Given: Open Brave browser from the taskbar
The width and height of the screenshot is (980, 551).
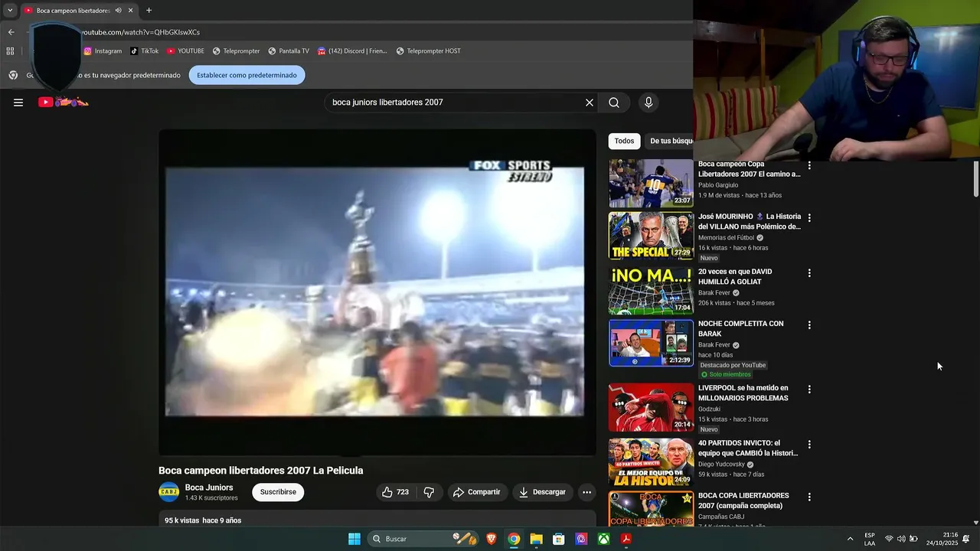Looking at the screenshot, I should (x=491, y=539).
